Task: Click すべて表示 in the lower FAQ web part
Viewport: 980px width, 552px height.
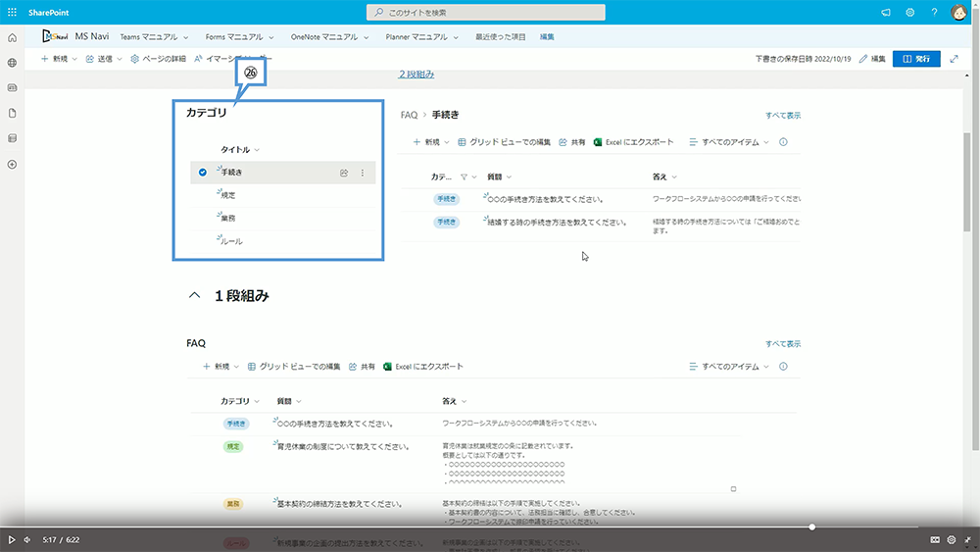Action: (783, 344)
